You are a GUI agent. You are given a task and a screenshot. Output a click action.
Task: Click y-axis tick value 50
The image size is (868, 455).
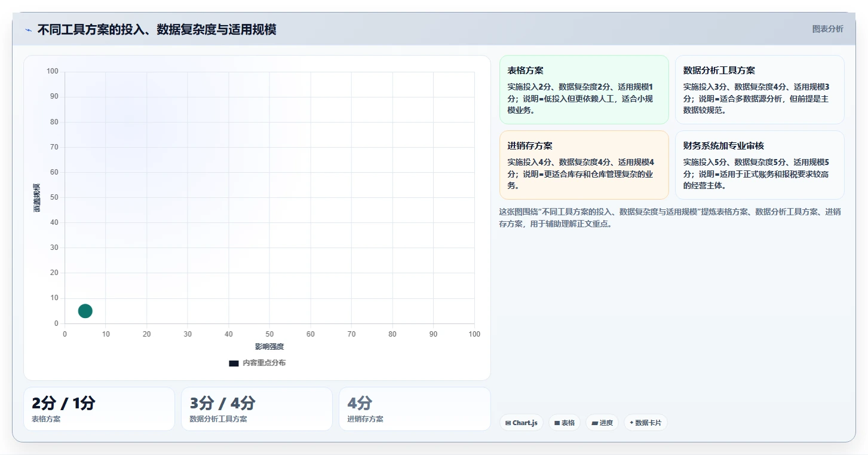pyautogui.click(x=54, y=197)
